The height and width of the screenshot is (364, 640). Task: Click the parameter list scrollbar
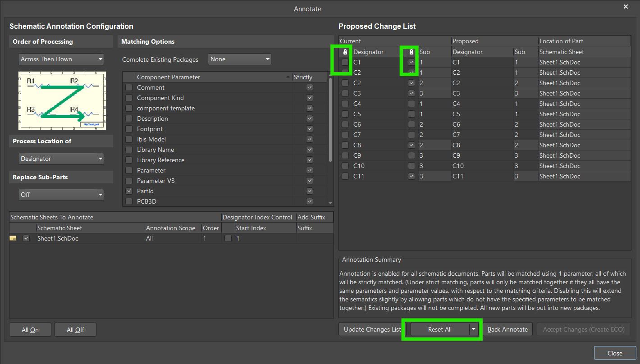point(330,119)
